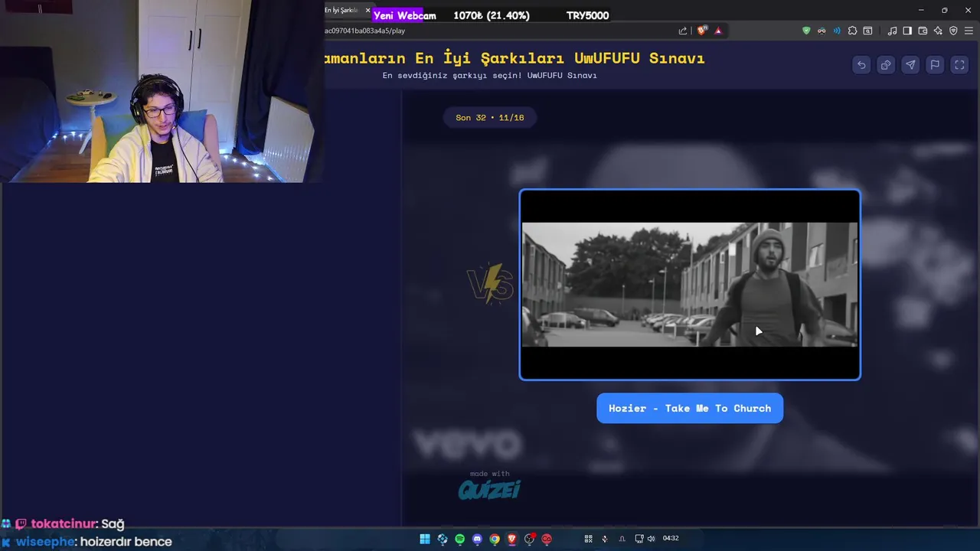Close the En İyi Şarkılar browser tab
Image resolution: width=980 pixels, height=551 pixels.
pyautogui.click(x=367, y=10)
